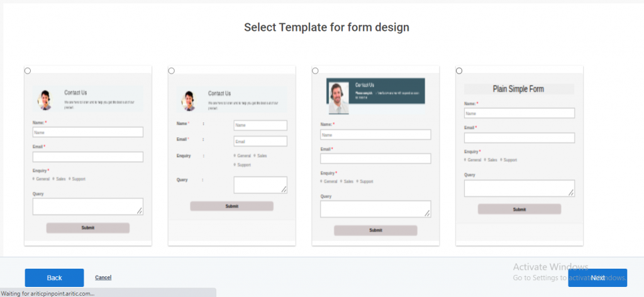Click the Back button
Image resolution: width=644 pixels, height=297 pixels.
pyautogui.click(x=54, y=277)
